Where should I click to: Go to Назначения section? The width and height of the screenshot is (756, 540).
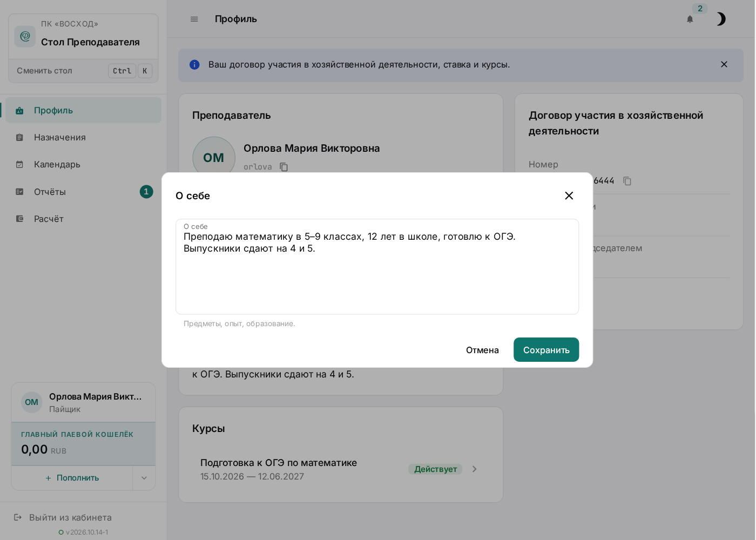tap(83, 137)
